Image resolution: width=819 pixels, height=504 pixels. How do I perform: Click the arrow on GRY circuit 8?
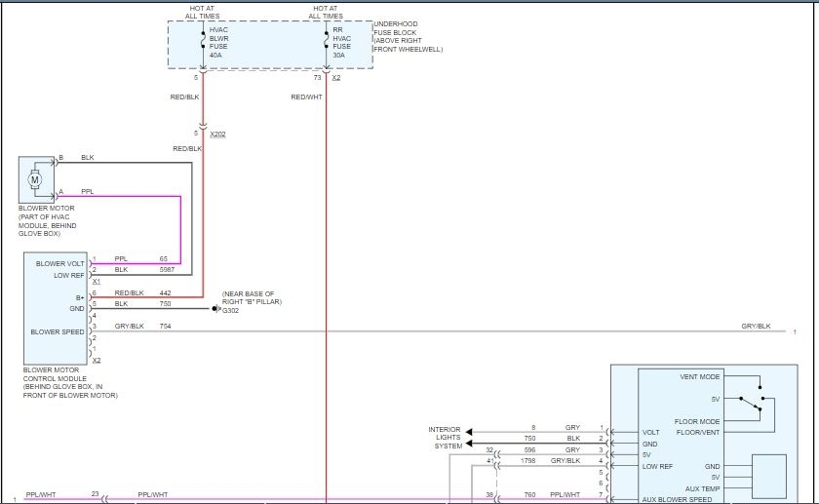tap(469, 430)
